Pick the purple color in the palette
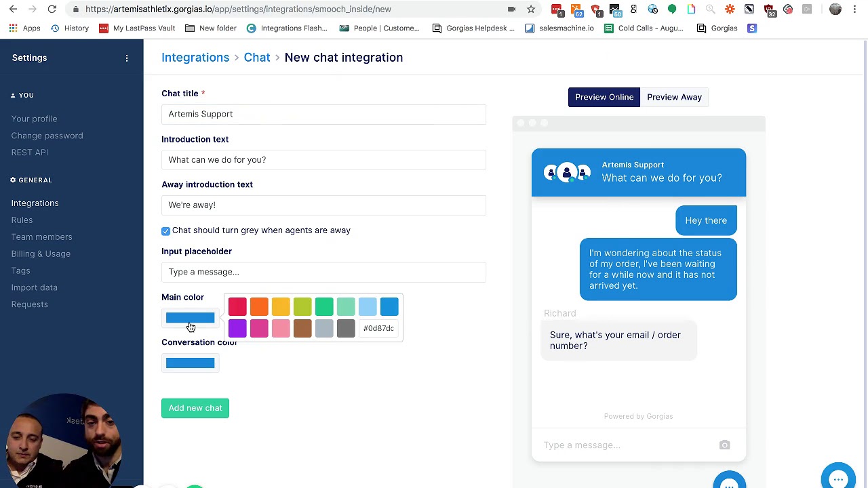 (237, 329)
